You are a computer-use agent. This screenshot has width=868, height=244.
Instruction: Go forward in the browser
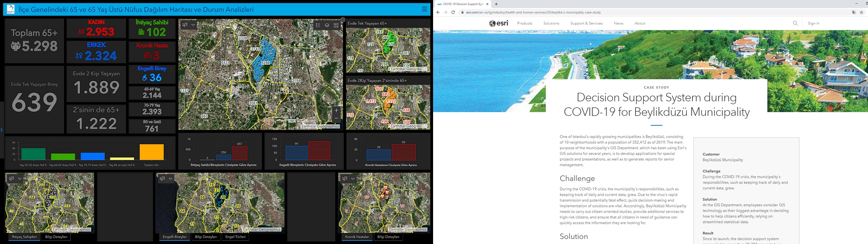click(x=445, y=12)
